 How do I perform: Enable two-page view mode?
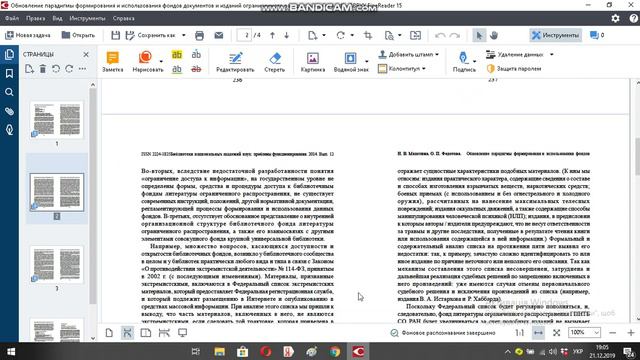(x=146, y=333)
